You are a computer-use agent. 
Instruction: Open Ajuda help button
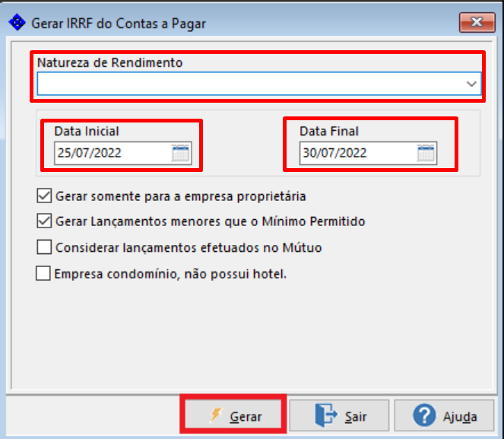(444, 415)
